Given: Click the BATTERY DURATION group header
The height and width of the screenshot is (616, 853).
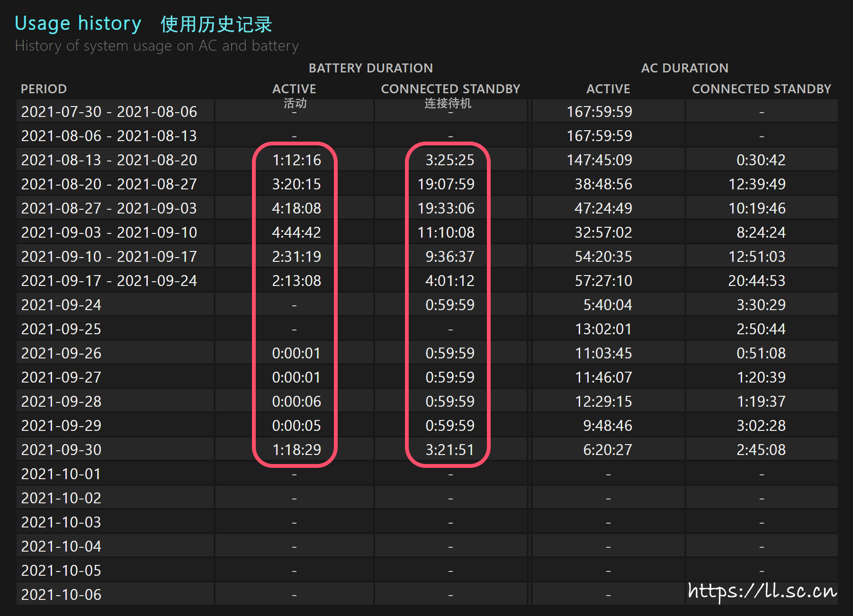Looking at the screenshot, I should (x=370, y=68).
